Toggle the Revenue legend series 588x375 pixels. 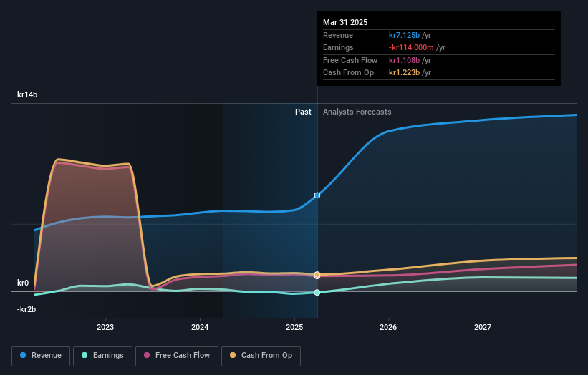coord(41,356)
